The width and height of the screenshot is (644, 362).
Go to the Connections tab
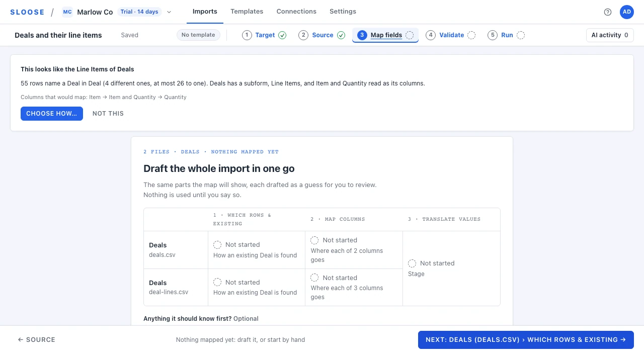coord(296,12)
